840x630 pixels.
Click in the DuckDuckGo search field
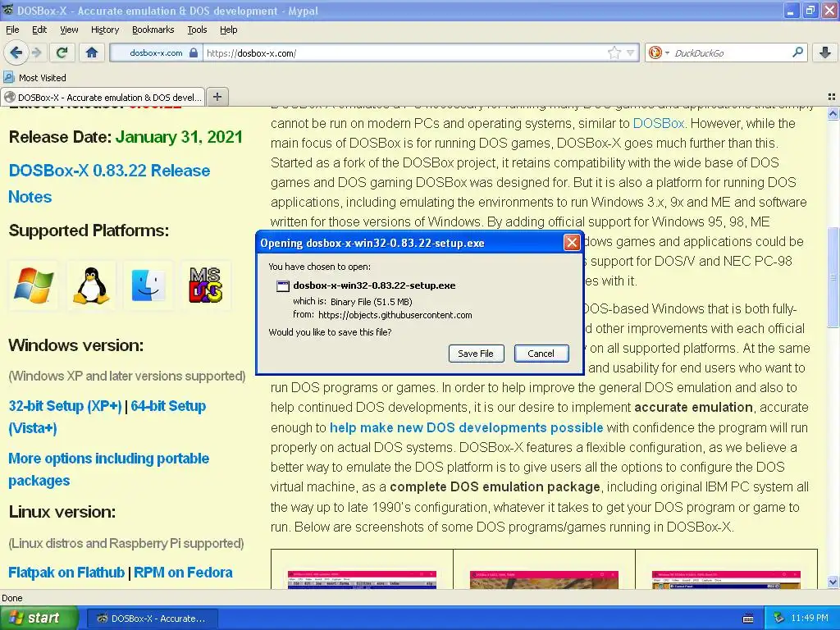pos(731,53)
